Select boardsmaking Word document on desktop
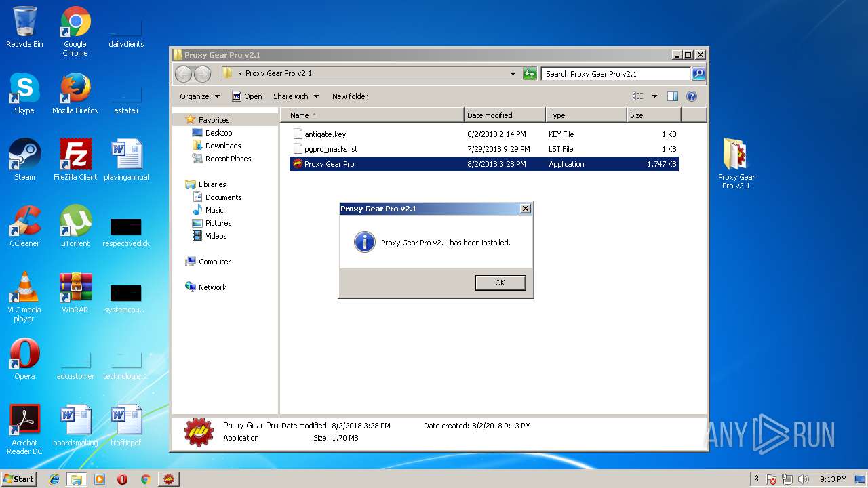 (75, 426)
